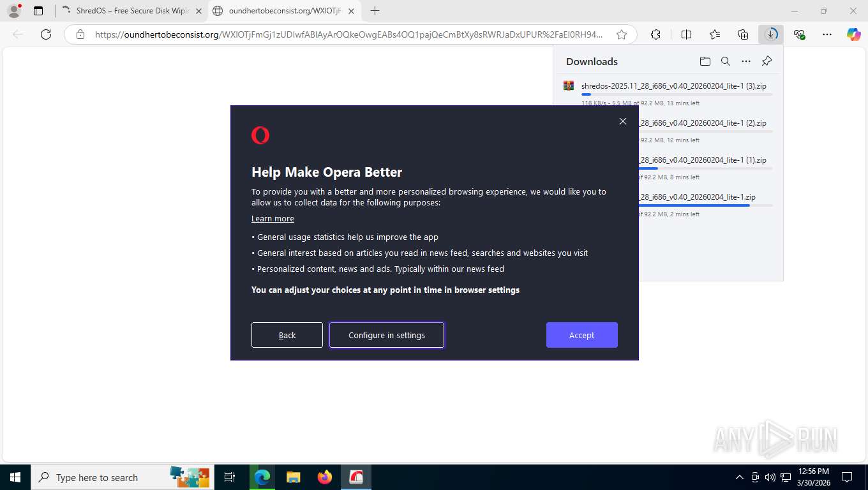The height and width of the screenshot is (490, 868).
Task: Click progress bar of lite-1.zip download
Action: [x=705, y=205]
